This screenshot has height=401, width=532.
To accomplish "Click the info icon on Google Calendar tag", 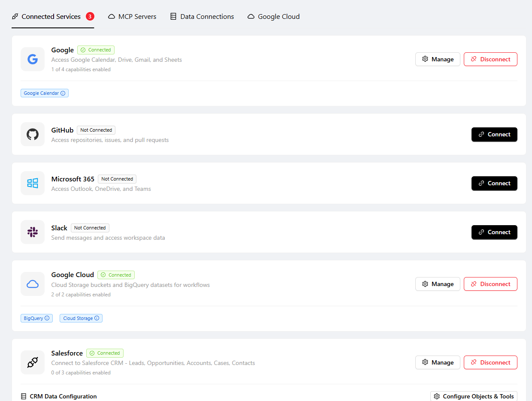I will coord(63,93).
